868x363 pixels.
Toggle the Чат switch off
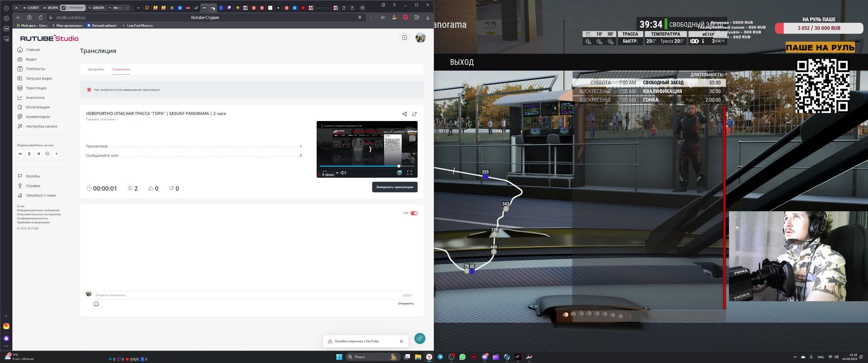414,213
